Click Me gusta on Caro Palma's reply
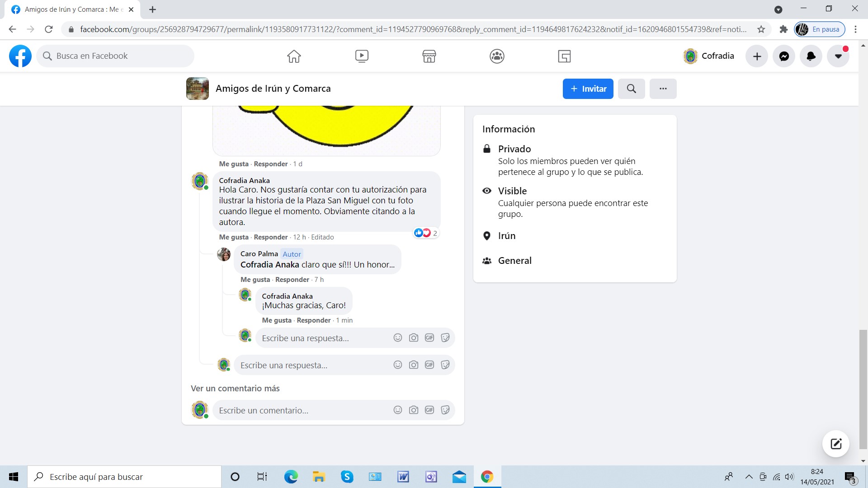Viewport: 868px width, 488px height. pos(255,280)
